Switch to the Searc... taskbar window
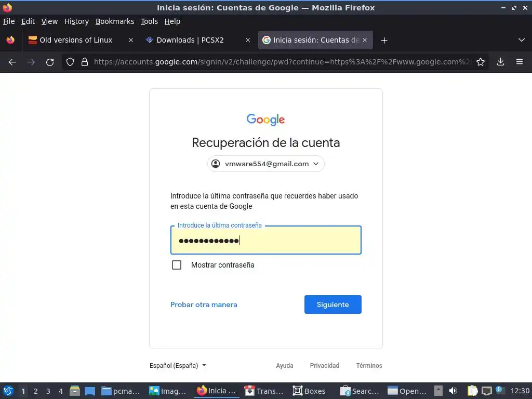This screenshot has width=532, height=399. click(360, 391)
